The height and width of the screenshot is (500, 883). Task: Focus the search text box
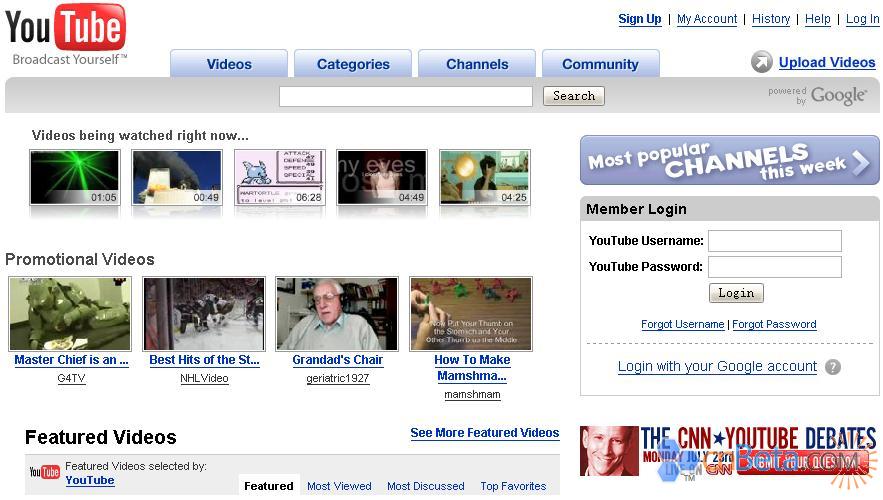click(405, 96)
